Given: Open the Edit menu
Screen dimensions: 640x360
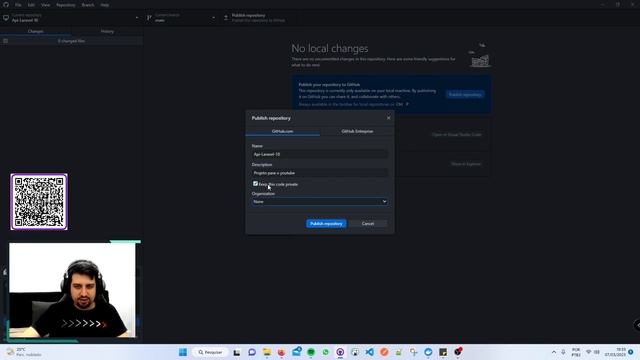Looking at the screenshot, I should 31,5.
